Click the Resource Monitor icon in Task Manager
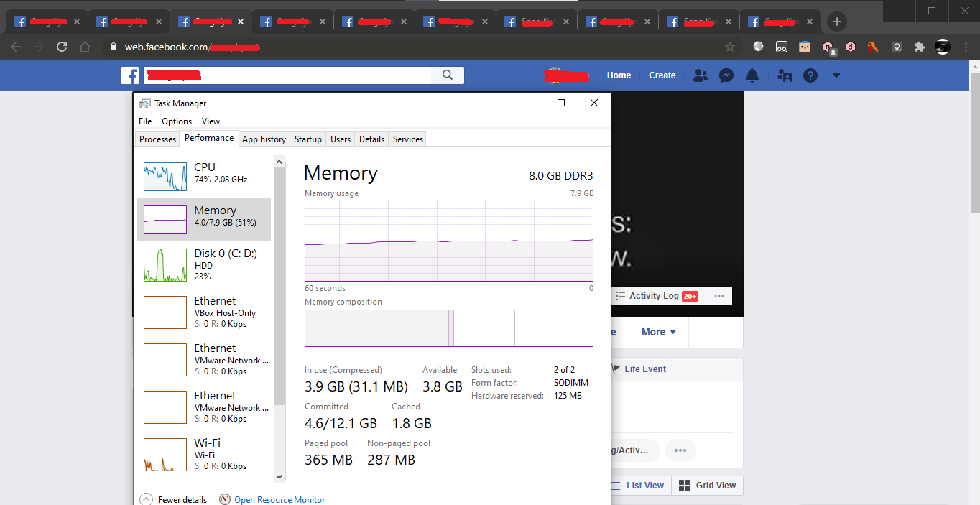 pyautogui.click(x=225, y=499)
